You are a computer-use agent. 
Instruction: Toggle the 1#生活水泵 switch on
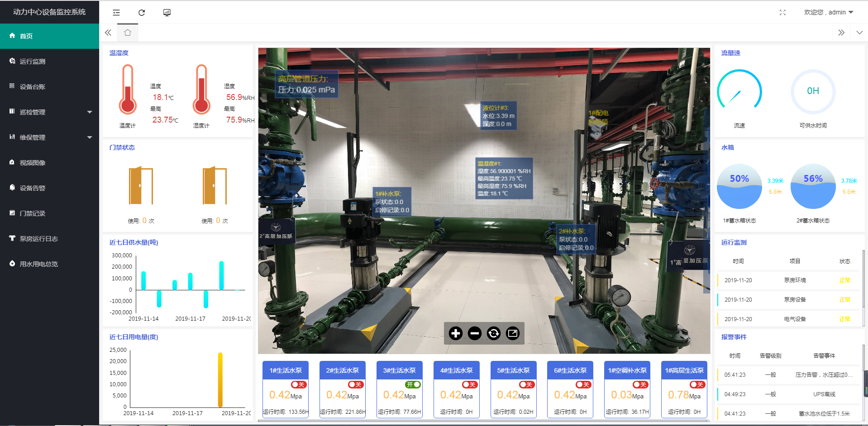pyautogui.click(x=299, y=385)
